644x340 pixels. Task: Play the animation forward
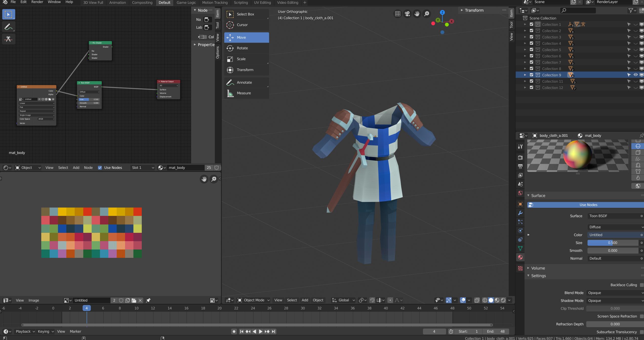[260, 331]
